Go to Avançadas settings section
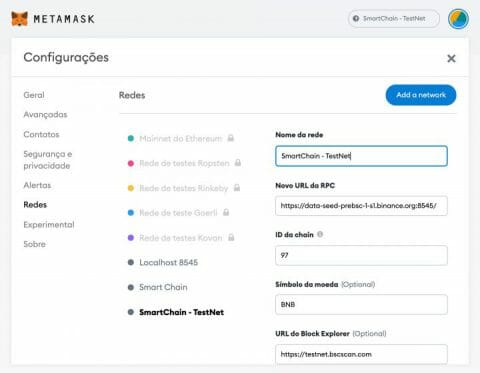Screen dimensions: 480x373 click(45, 115)
